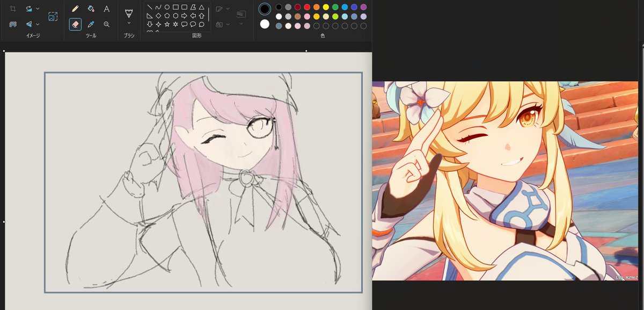Click the Rotate image icon

tap(28, 9)
